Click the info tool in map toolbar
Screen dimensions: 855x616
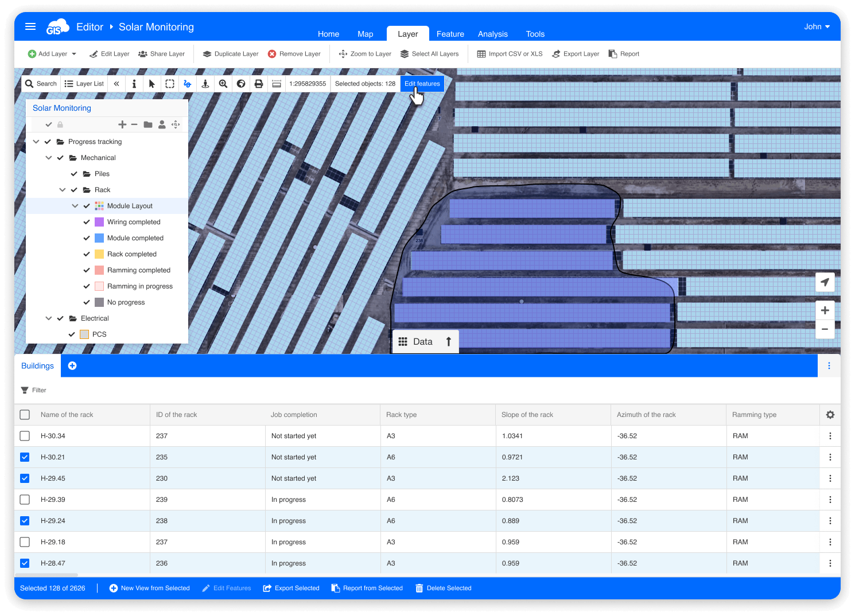pyautogui.click(x=134, y=84)
